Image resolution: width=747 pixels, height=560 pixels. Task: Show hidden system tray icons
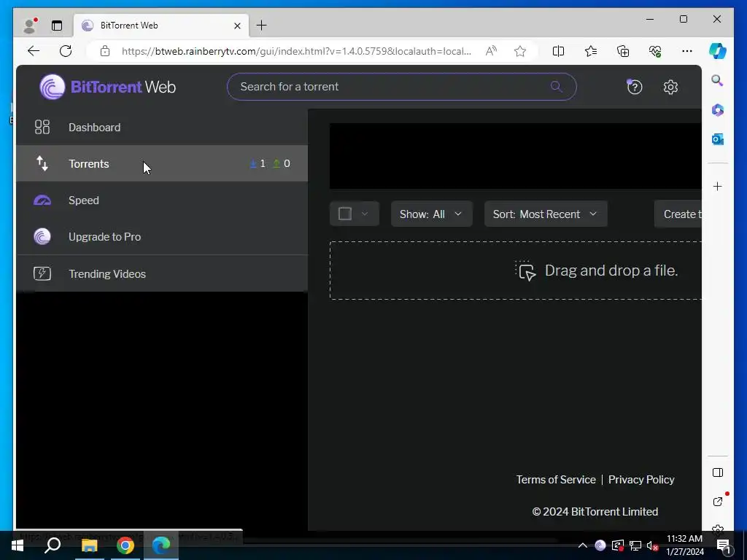click(582, 545)
